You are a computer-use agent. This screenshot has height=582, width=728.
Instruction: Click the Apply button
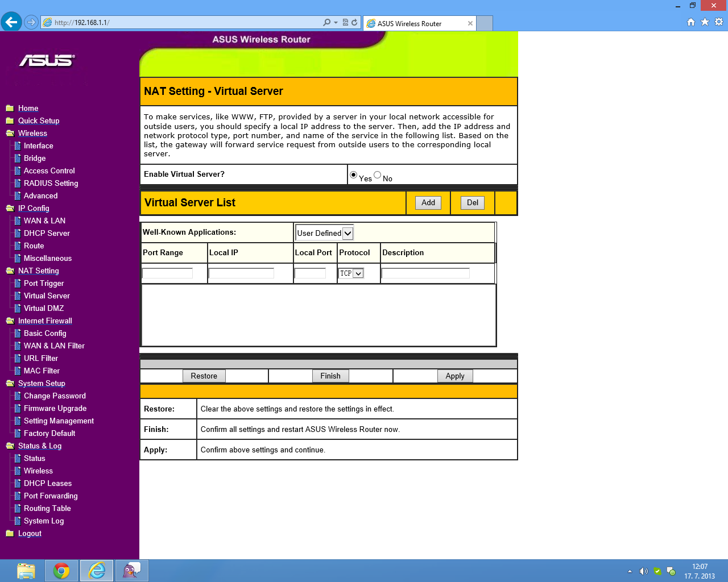point(455,376)
